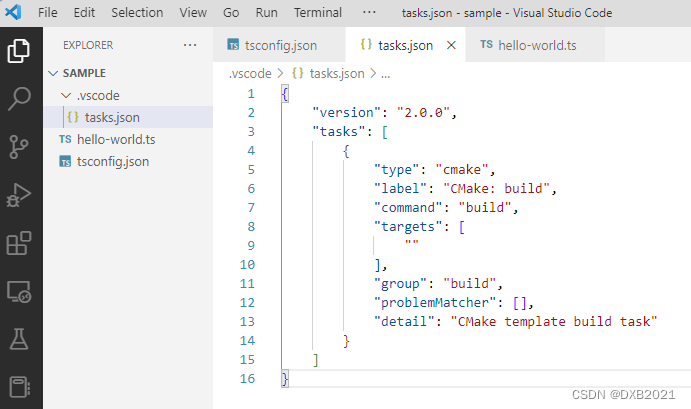Open Explorer panel more actions ellipsis
The height and width of the screenshot is (409, 691).
coord(190,45)
